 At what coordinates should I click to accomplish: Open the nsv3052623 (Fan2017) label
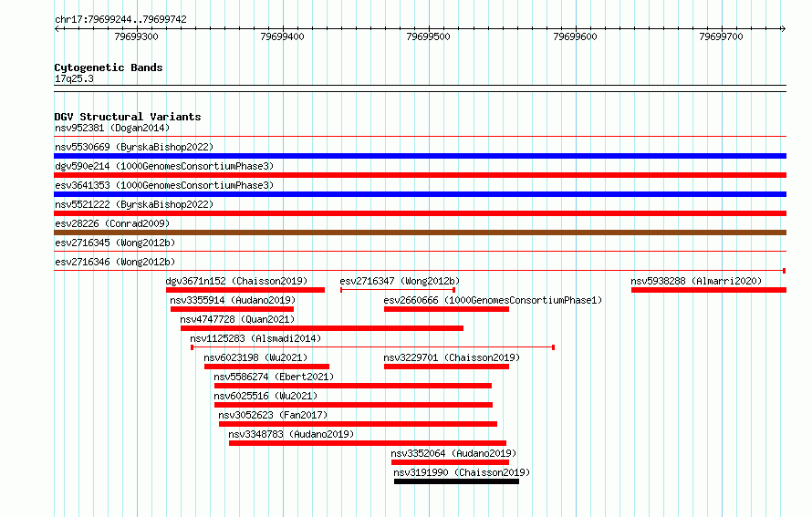(273, 415)
